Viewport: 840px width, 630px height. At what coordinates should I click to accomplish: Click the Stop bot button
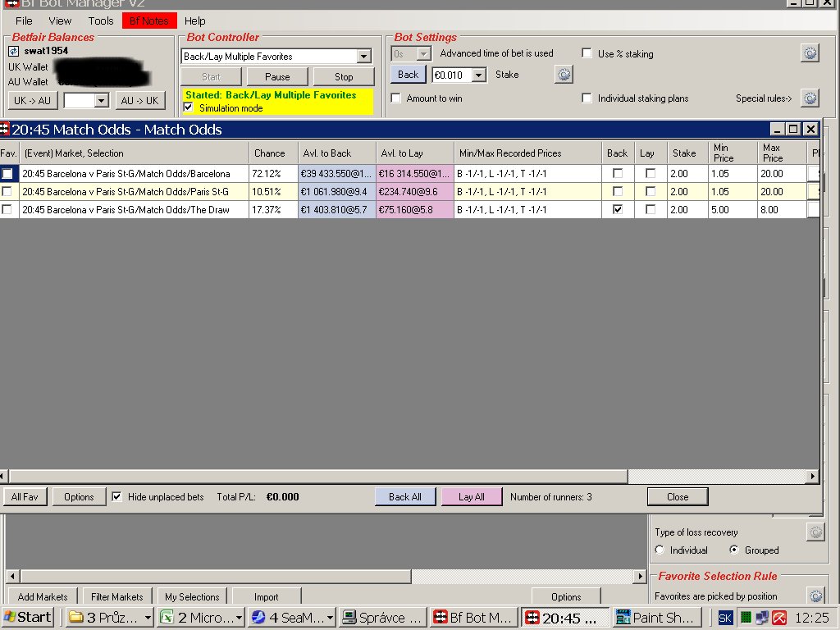click(x=344, y=76)
